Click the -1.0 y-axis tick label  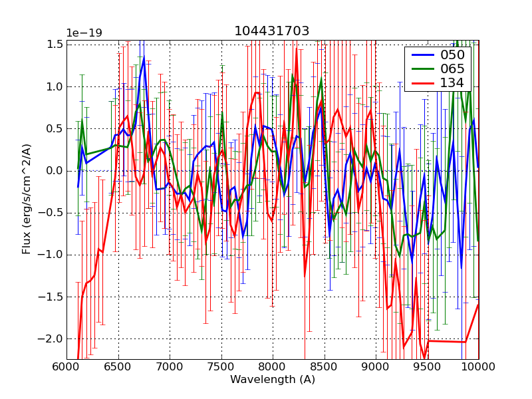(53, 255)
